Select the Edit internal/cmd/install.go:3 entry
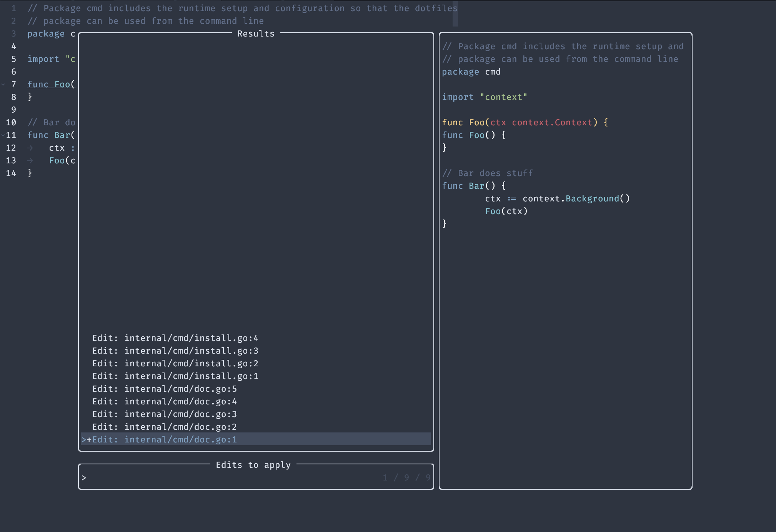 point(175,351)
